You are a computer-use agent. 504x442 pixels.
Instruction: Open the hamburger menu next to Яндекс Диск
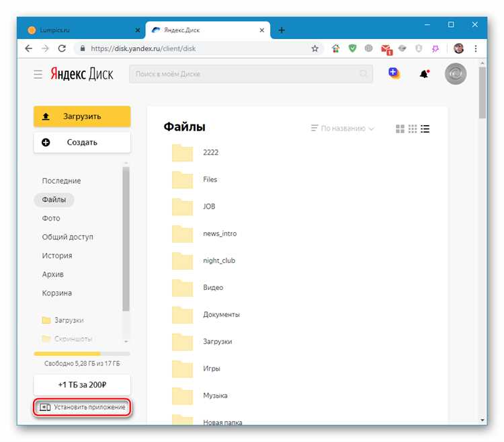[x=38, y=74]
